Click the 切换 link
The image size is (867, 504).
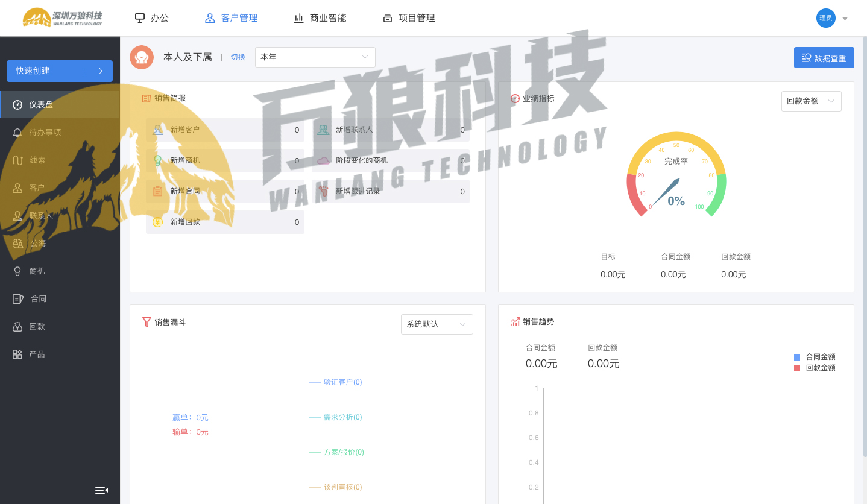[x=238, y=57]
